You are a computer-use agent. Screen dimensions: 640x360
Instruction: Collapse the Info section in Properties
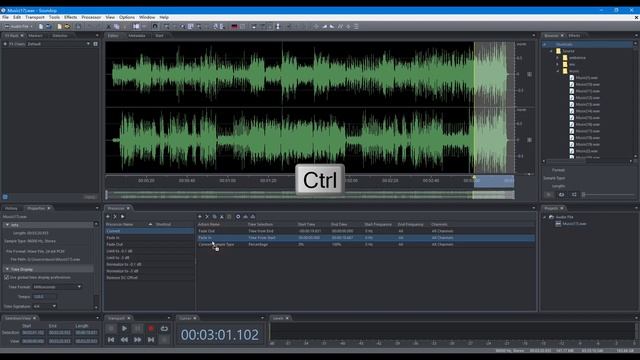tap(7, 225)
